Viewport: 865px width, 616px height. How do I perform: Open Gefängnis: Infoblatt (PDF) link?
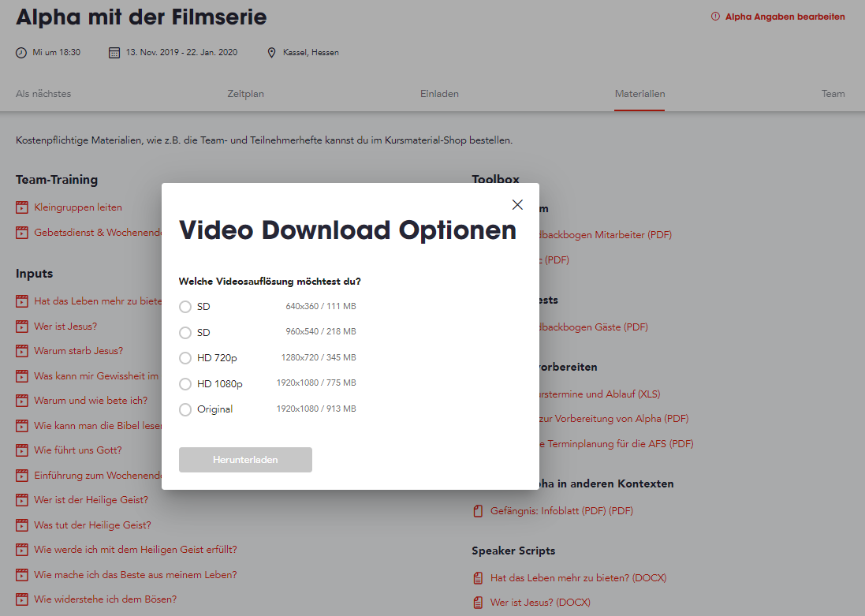pos(561,511)
